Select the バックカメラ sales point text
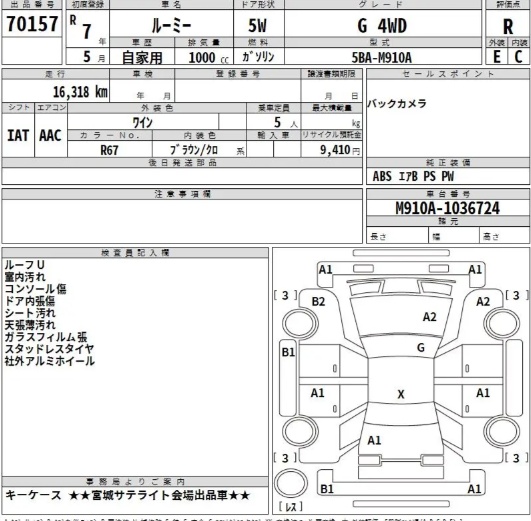The width and height of the screenshot is (531, 521). 397,103
